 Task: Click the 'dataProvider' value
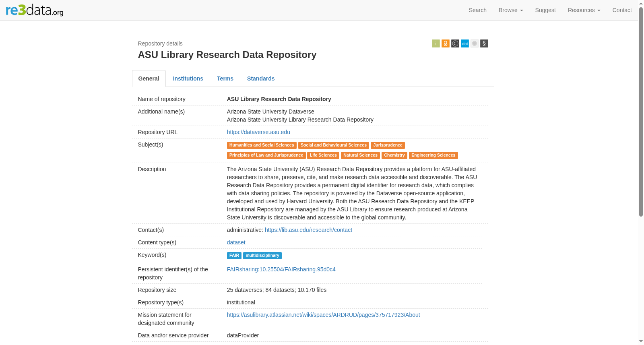pyautogui.click(x=243, y=335)
